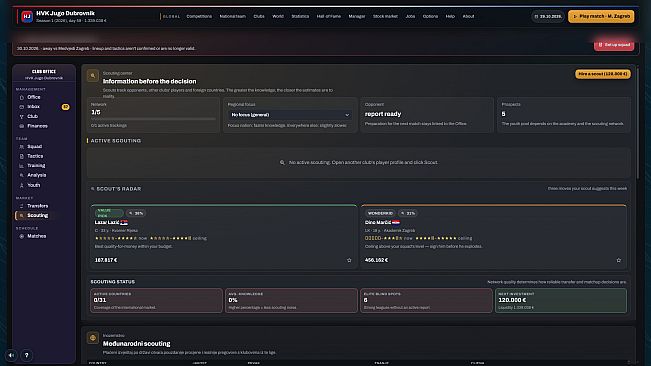Open the Jobs menu
This screenshot has width=651, height=366.
(x=410, y=17)
